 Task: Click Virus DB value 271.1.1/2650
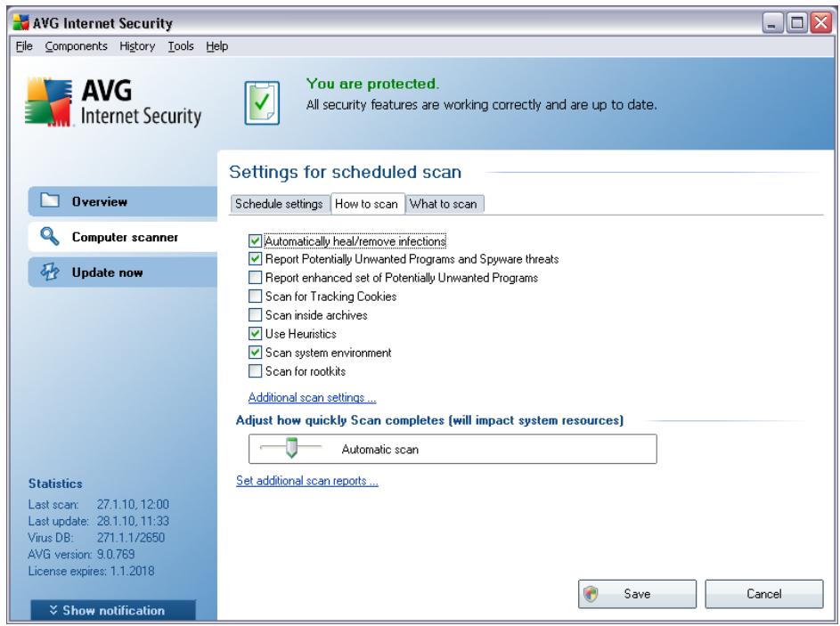[x=131, y=537]
